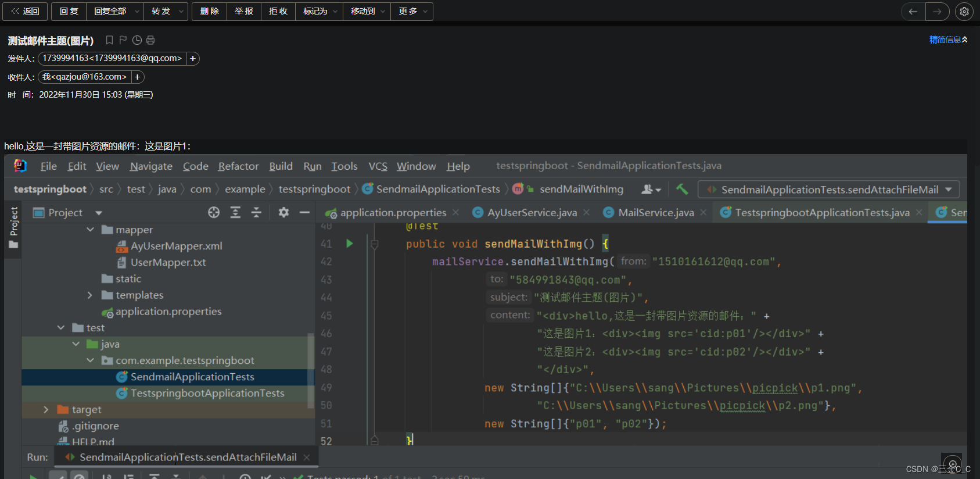Click the print icon beside subject
Image resolution: width=980 pixels, height=479 pixels.
[150, 40]
